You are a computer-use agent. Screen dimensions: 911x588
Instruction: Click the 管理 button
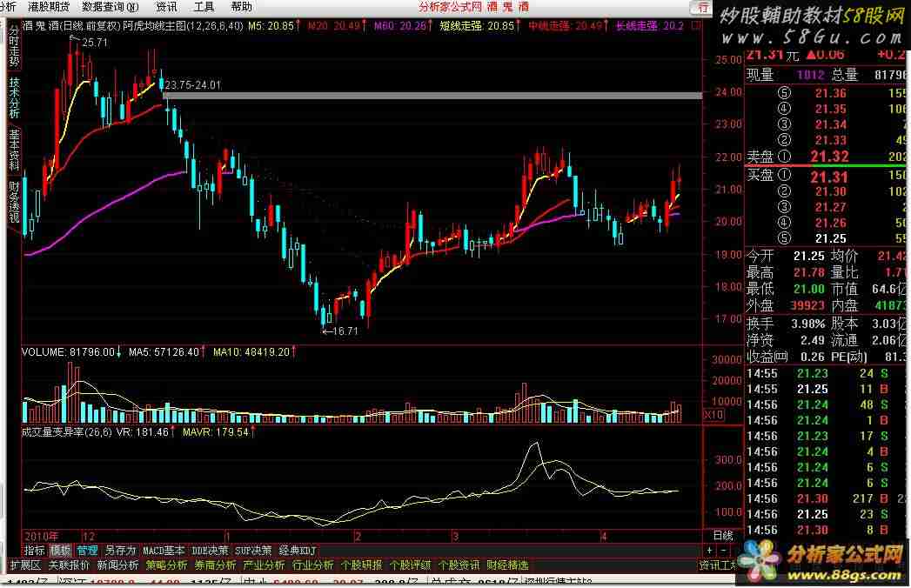(87, 551)
